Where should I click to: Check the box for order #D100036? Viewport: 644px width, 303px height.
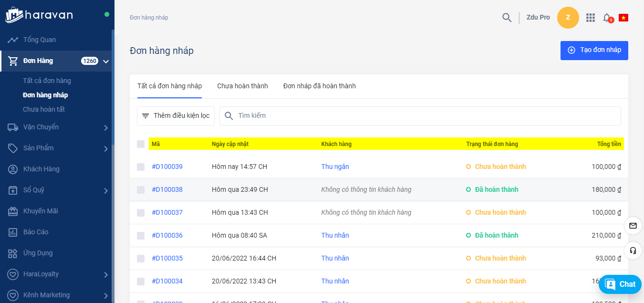(141, 236)
